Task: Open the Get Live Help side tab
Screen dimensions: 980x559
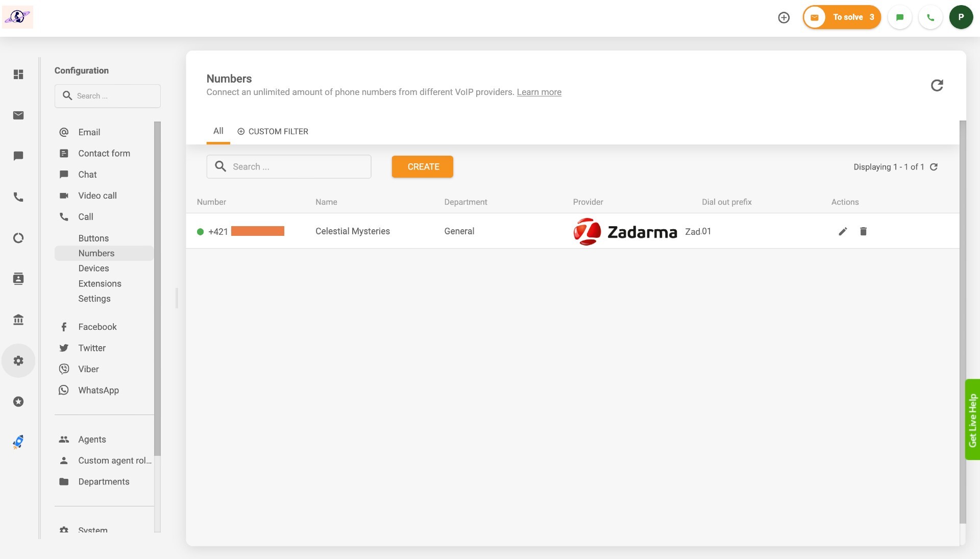Action: (972, 420)
